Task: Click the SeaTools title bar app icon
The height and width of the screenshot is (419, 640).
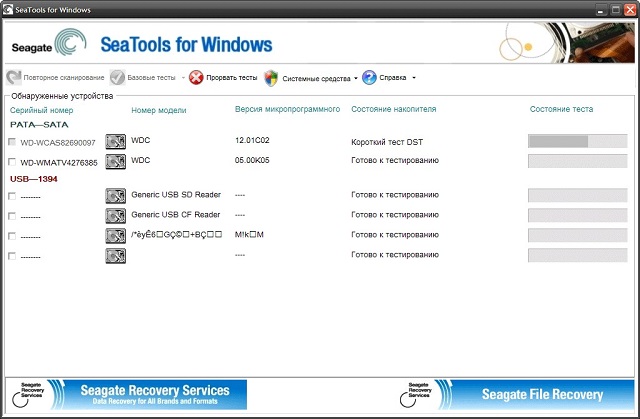Action: (7, 9)
